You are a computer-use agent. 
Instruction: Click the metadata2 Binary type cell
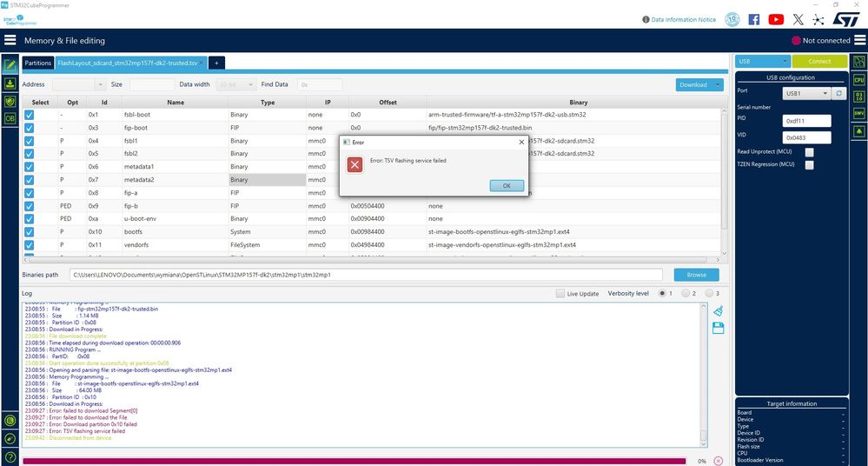pyautogui.click(x=268, y=180)
